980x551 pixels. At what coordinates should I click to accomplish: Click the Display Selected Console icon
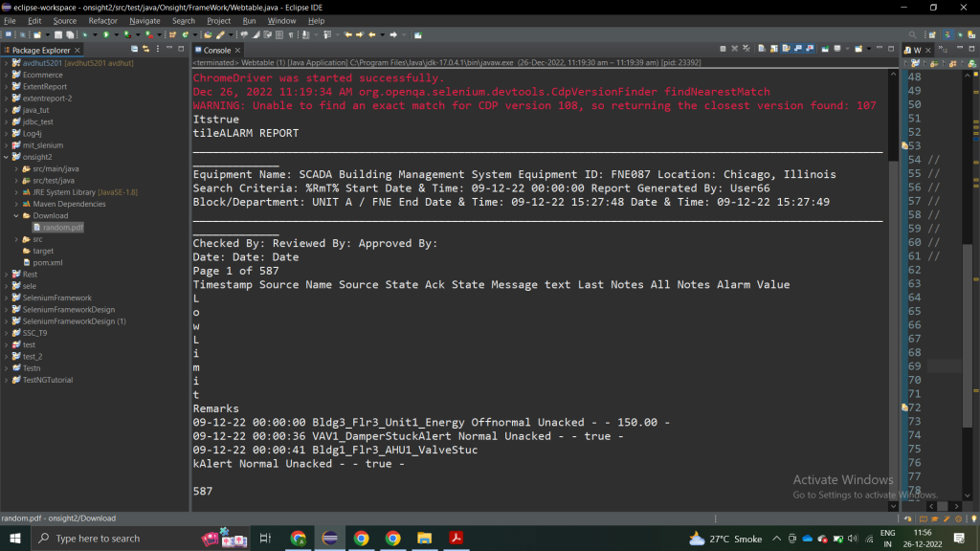pyautogui.click(x=836, y=49)
